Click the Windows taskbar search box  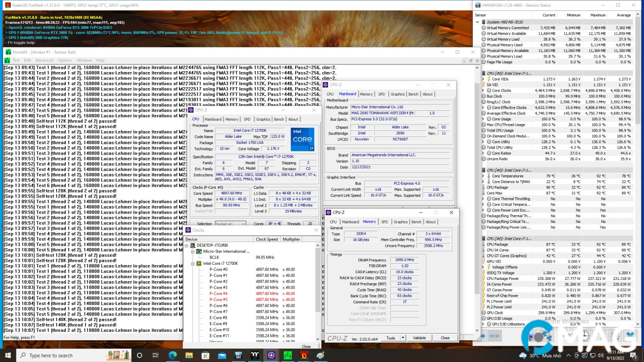pos(50,355)
